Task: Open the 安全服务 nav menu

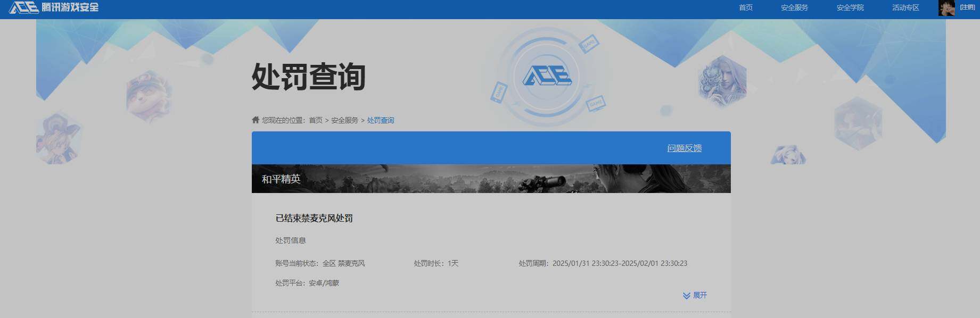Action: pyautogui.click(x=794, y=7)
